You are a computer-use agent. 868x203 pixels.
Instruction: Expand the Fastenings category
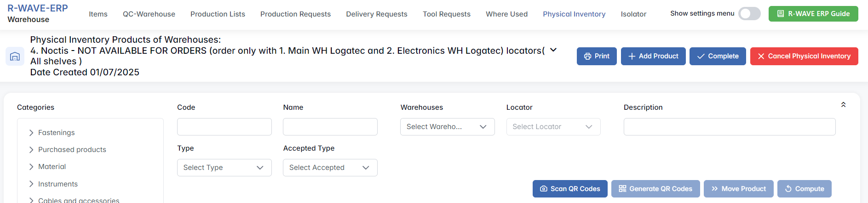31,133
